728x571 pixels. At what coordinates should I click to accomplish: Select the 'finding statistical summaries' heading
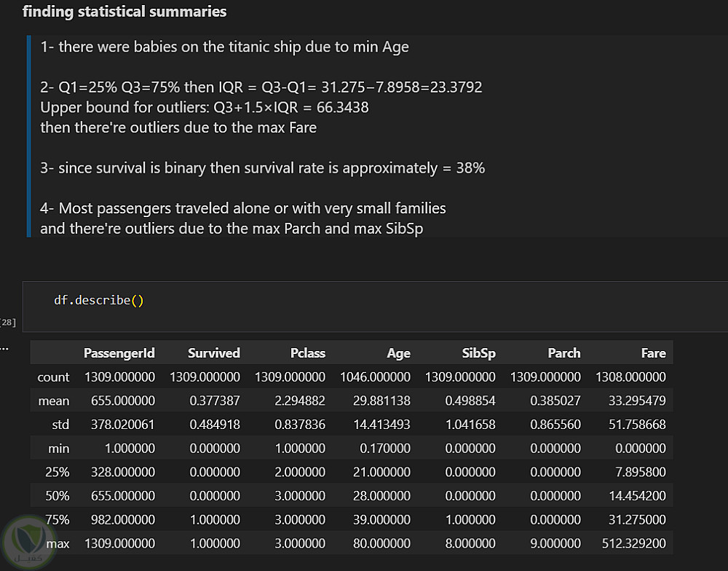124,12
